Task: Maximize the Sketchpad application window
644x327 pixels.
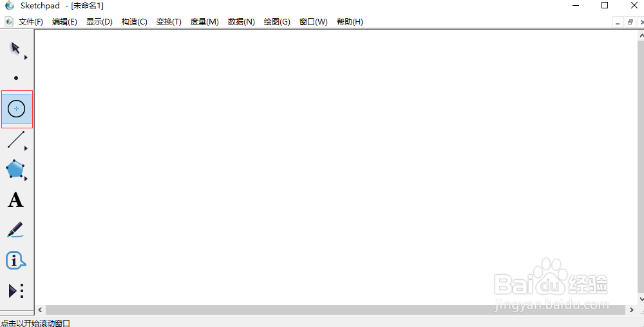Action: pos(605,5)
